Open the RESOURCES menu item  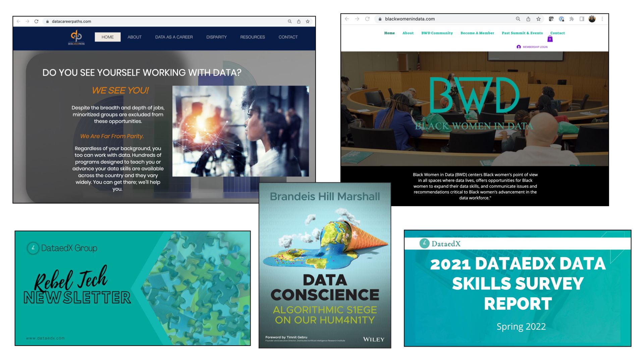pyautogui.click(x=253, y=37)
